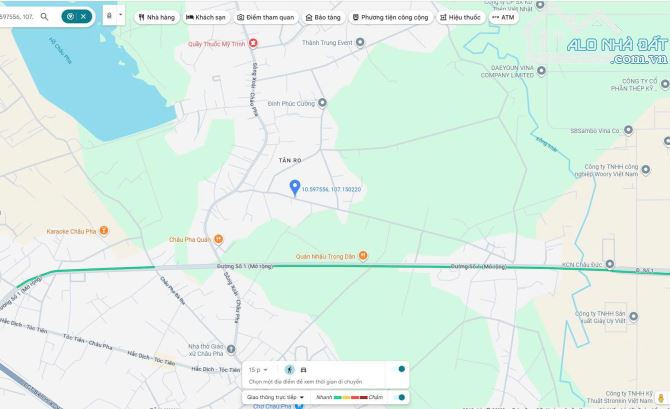The width and height of the screenshot is (670, 409).
Task: Clear the search with the X button
Action: pyautogui.click(x=83, y=17)
